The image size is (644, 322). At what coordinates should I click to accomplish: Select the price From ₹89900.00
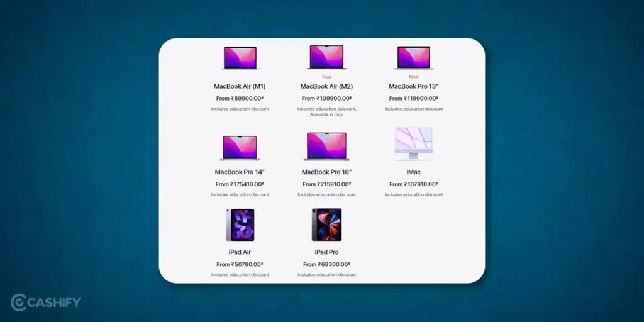click(240, 99)
